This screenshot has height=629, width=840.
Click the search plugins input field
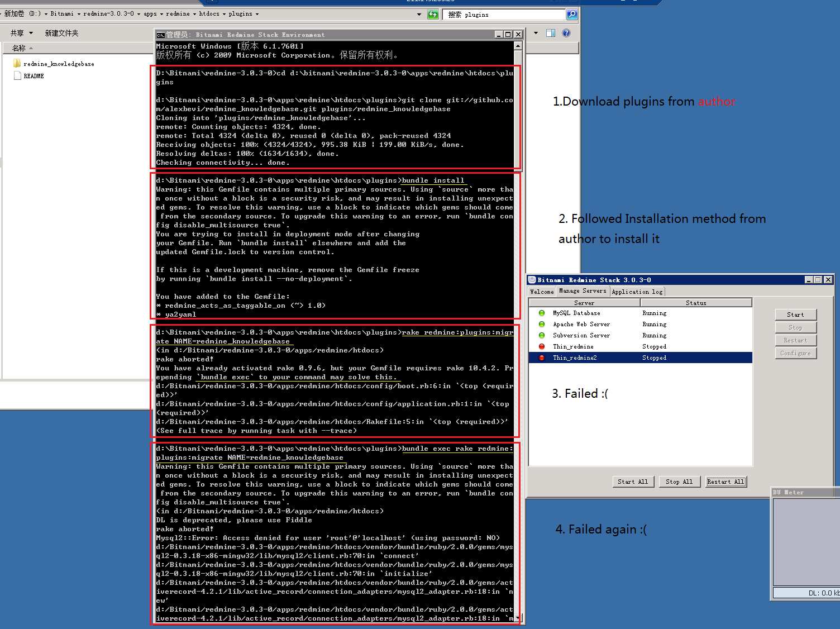point(505,15)
